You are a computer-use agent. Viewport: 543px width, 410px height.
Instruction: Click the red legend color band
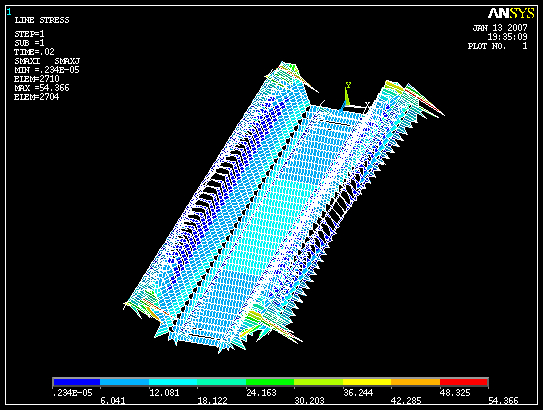(x=464, y=382)
